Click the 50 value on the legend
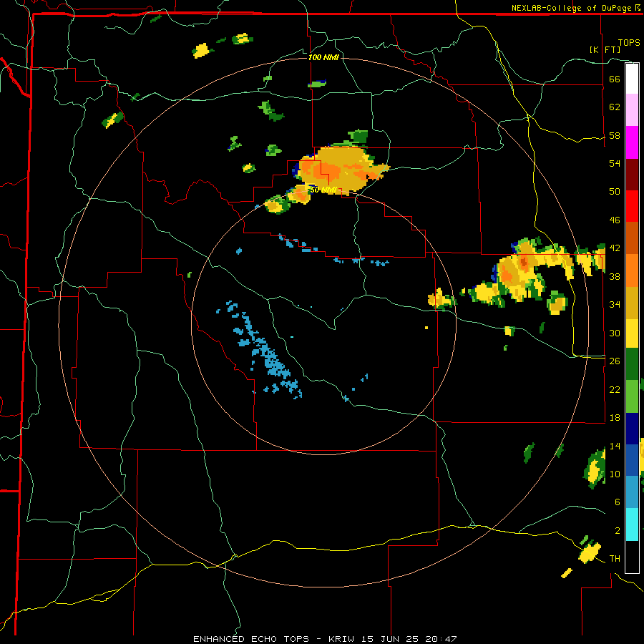 (x=615, y=191)
